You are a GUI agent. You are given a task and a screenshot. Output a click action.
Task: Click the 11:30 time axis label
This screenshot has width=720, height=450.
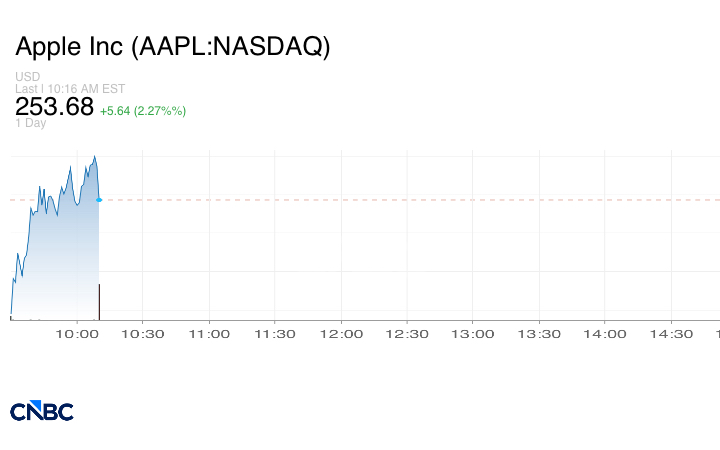pyautogui.click(x=275, y=334)
